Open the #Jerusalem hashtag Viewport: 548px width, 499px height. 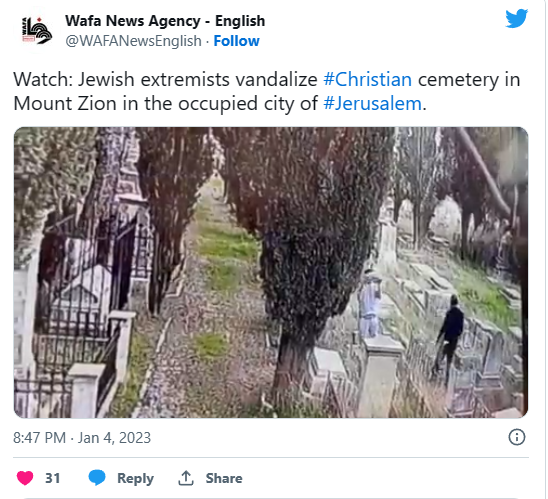pos(373,104)
